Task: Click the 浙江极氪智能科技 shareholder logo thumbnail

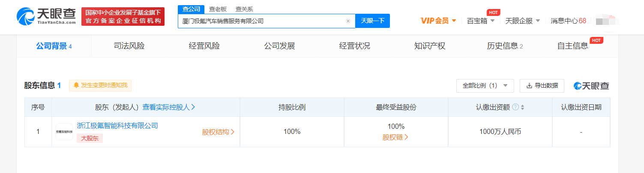Action: 64,132
